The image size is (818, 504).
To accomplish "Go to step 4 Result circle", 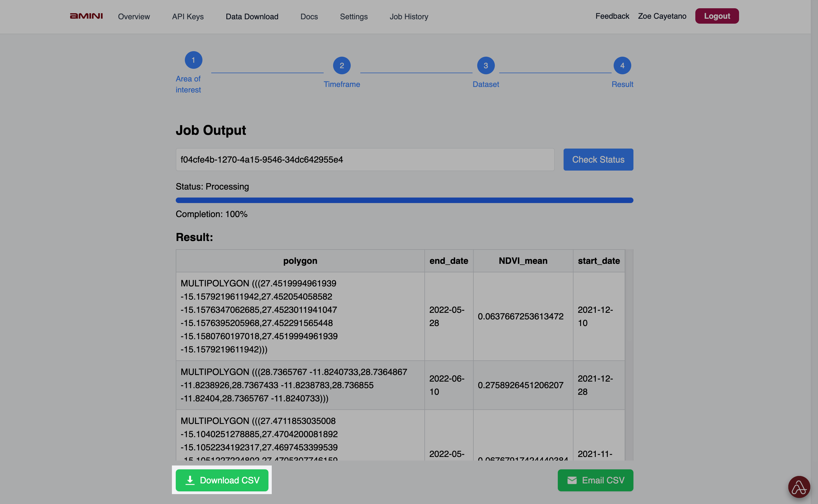I will tap(622, 66).
